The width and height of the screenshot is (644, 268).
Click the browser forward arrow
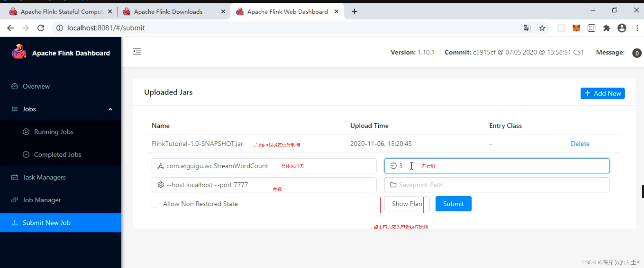[26, 28]
